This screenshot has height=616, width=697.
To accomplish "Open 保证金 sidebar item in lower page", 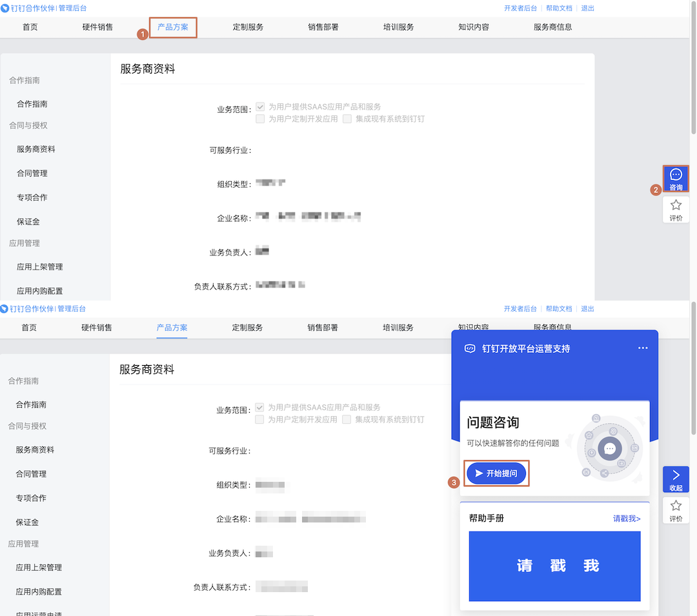I will coord(27,522).
